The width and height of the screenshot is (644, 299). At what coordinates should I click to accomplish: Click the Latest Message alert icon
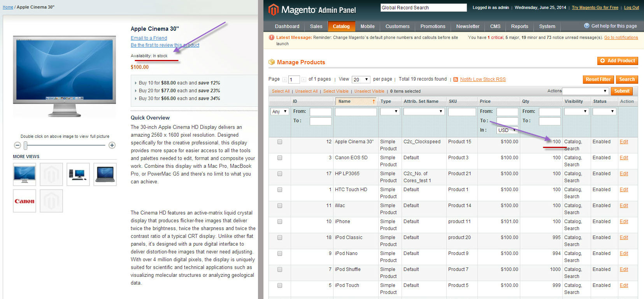271,37
